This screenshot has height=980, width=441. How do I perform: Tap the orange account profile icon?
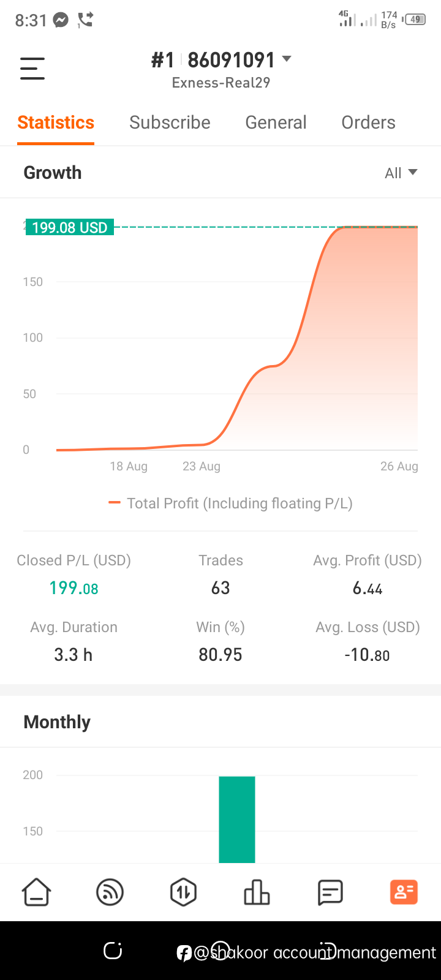404,892
